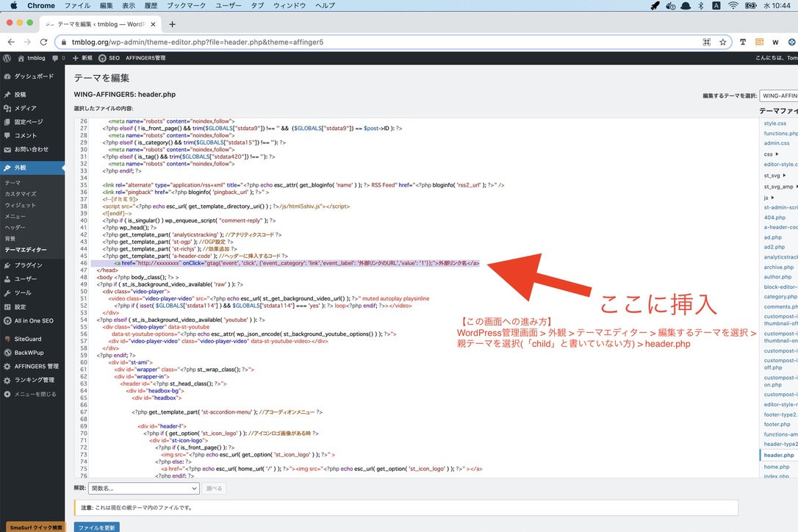Click code line 41 wp_head()
The height and width of the screenshot is (532, 798).
coord(129,228)
